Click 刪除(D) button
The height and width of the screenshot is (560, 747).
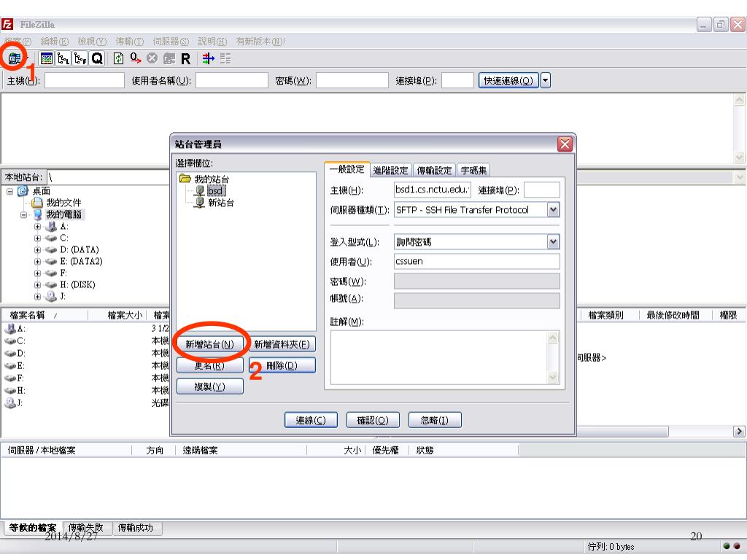(282, 366)
